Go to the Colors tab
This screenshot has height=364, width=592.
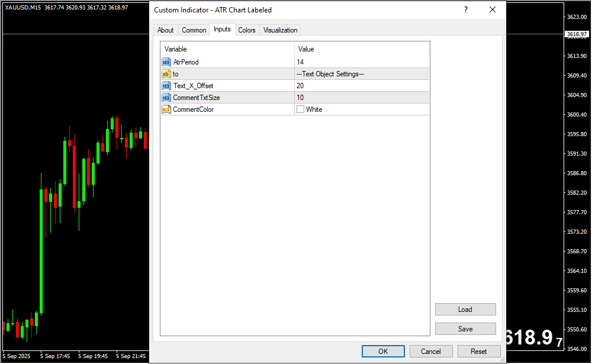pos(247,30)
